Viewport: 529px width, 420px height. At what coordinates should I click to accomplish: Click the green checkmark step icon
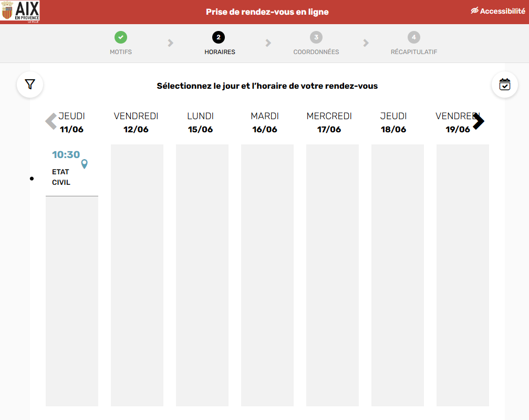[121, 37]
